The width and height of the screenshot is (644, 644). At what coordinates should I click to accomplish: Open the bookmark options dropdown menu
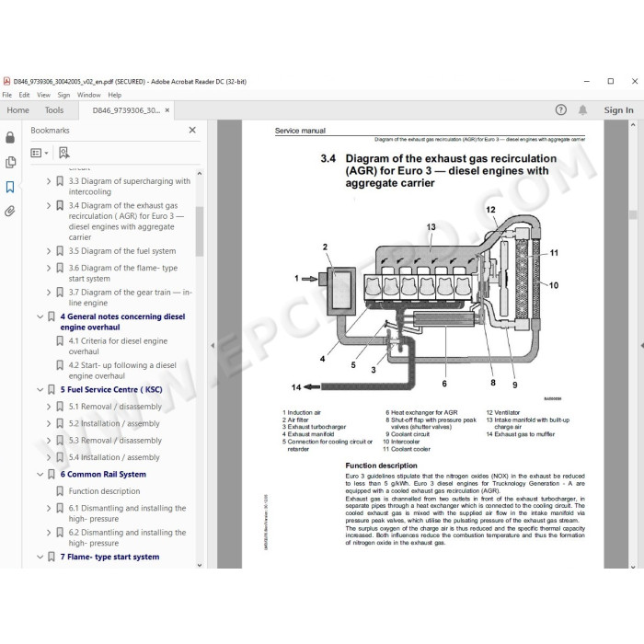click(40, 153)
